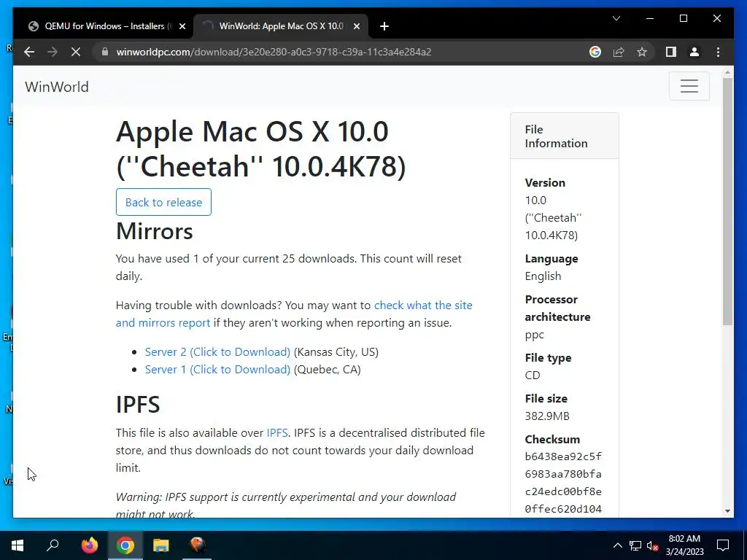
Task: Open the Chrome profile menu
Action: [694, 52]
